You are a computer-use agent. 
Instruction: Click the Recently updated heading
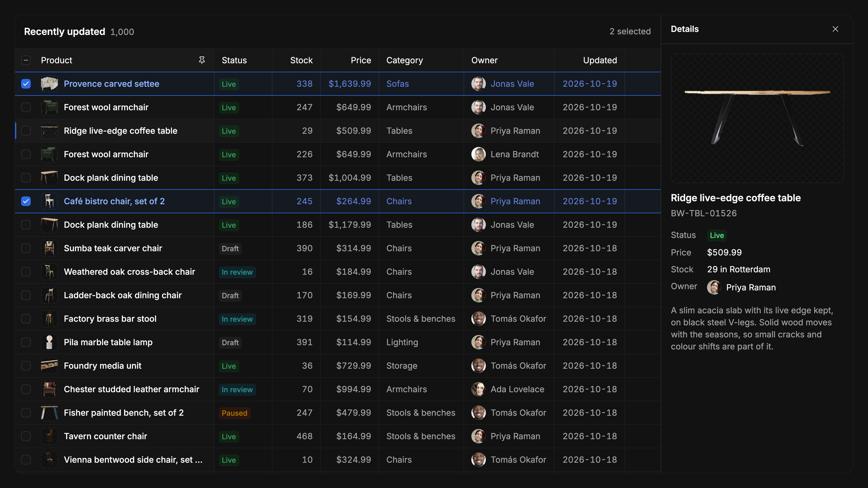pos(65,32)
